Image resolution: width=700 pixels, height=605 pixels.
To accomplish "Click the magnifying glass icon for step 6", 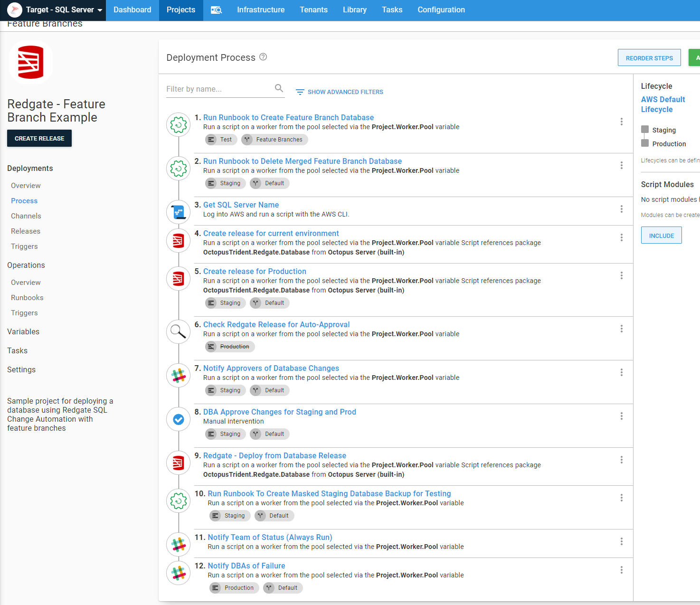I will (179, 331).
